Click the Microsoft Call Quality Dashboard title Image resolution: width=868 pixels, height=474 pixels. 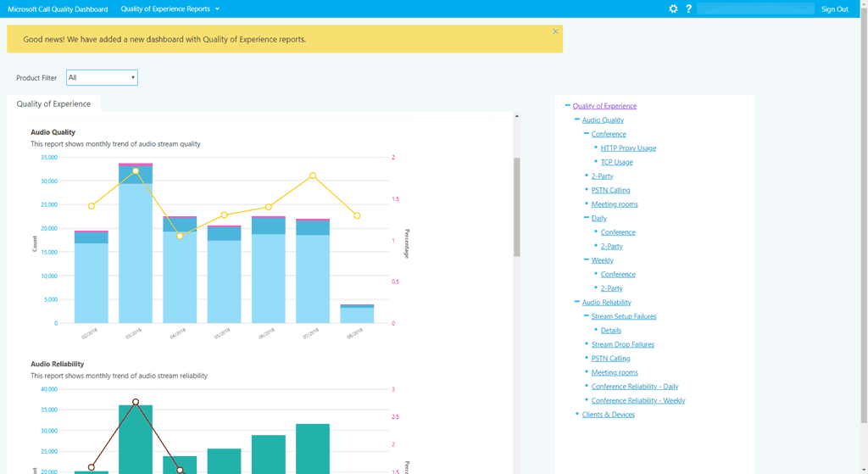pos(58,8)
